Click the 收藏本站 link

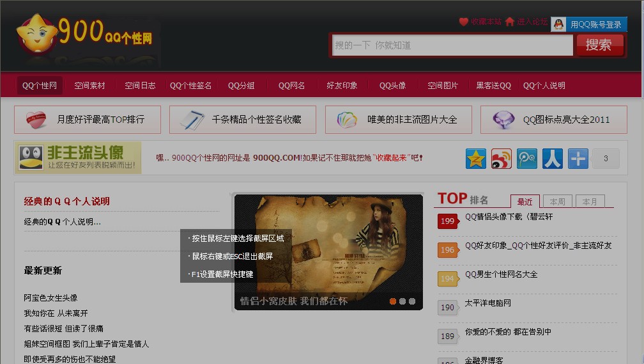coord(486,21)
